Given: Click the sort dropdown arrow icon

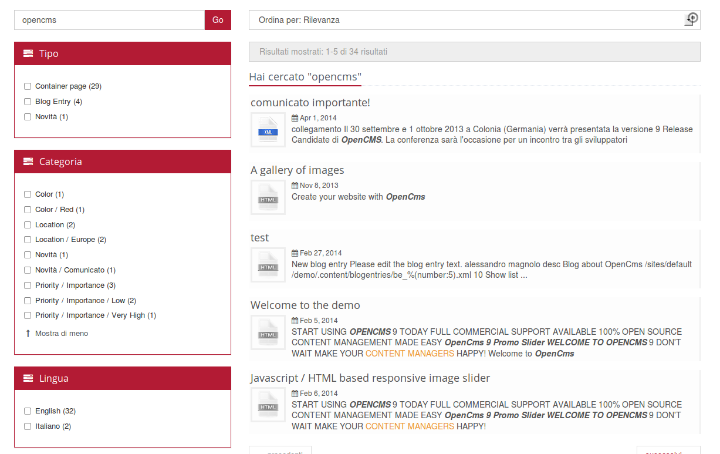Looking at the screenshot, I should 692,19.
